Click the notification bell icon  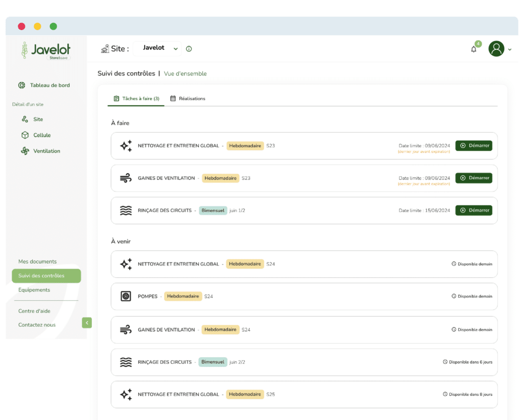pos(474,49)
